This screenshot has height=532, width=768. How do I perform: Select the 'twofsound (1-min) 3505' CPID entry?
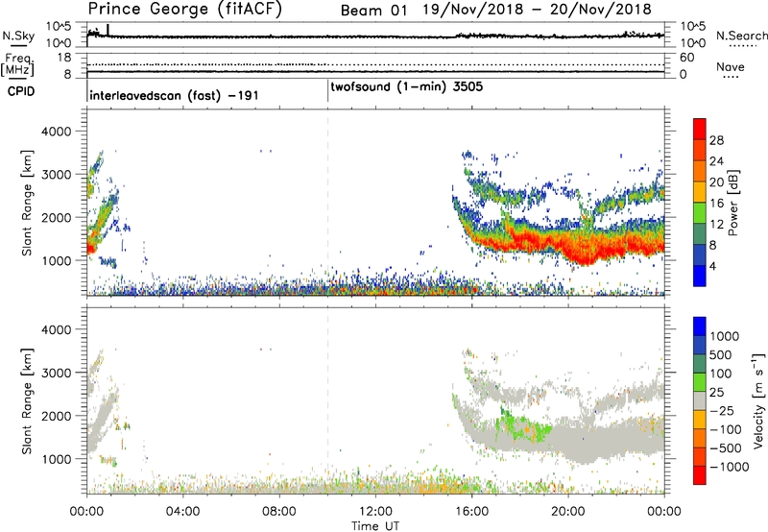tap(406, 87)
